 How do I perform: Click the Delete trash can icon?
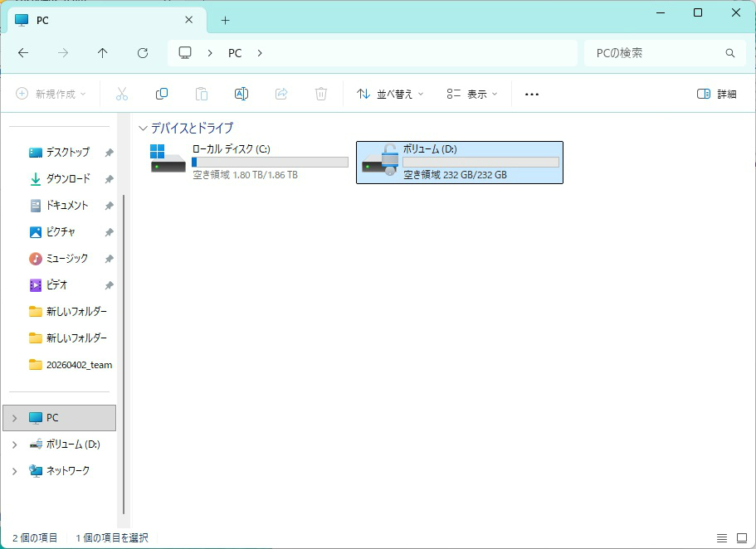coord(321,94)
